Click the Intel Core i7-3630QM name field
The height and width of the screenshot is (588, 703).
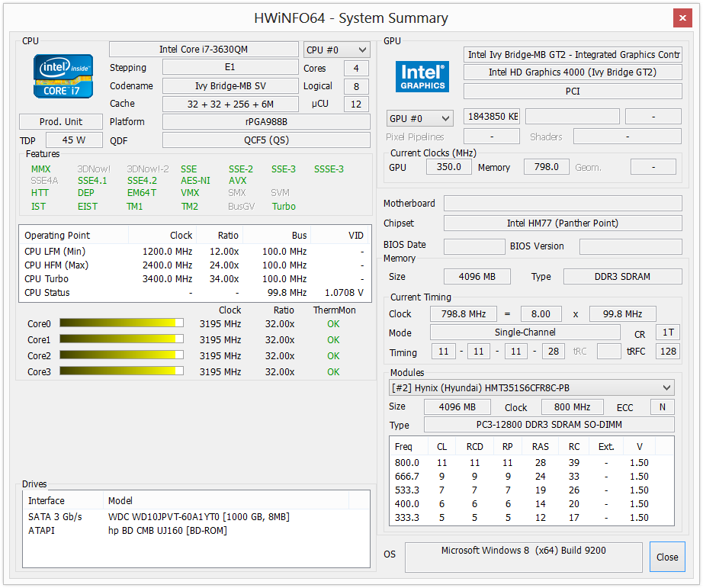coord(204,50)
